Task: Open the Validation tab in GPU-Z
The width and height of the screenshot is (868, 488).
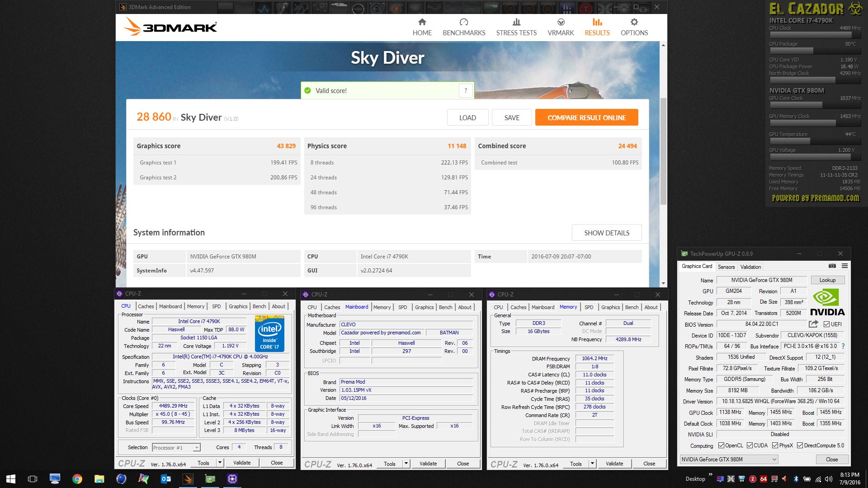Action: (750, 267)
